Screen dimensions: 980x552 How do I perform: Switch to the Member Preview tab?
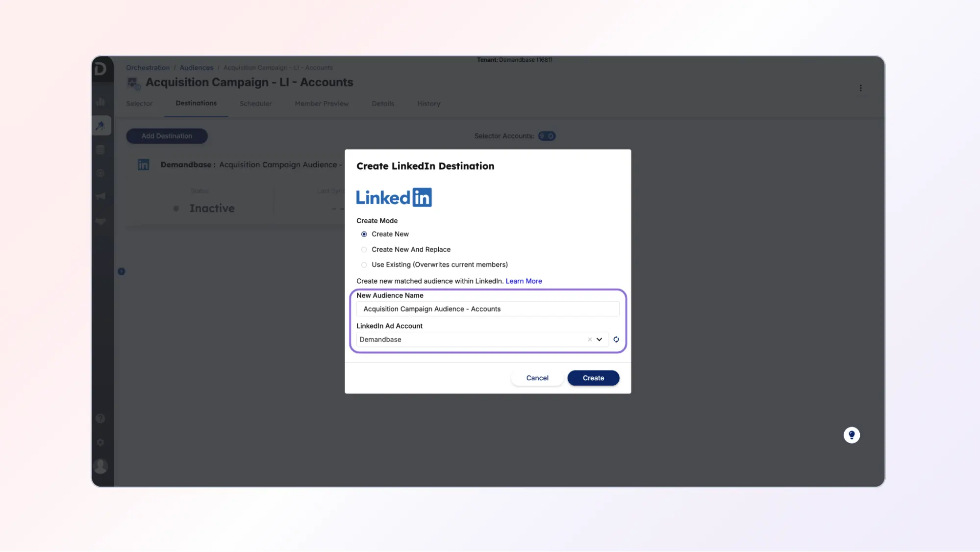pos(322,104)
